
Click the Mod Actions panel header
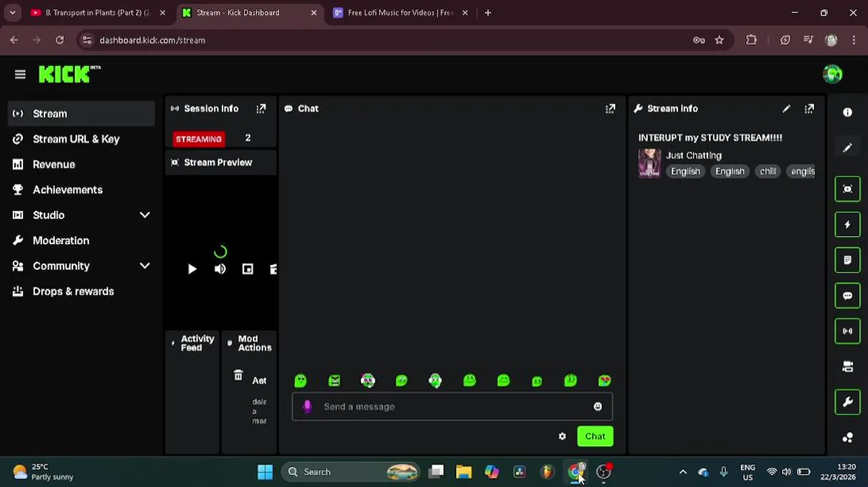(249, 343)
